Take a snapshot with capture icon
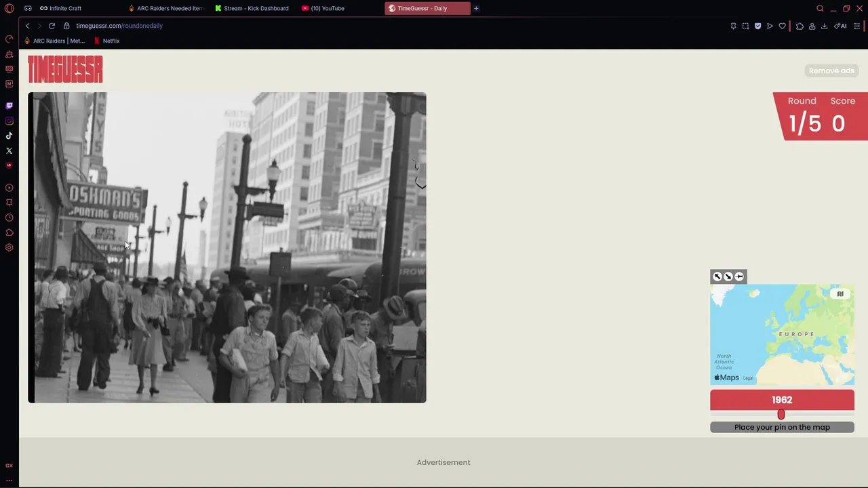This screenshot has height=488, width=868. (x=745, y=26)
